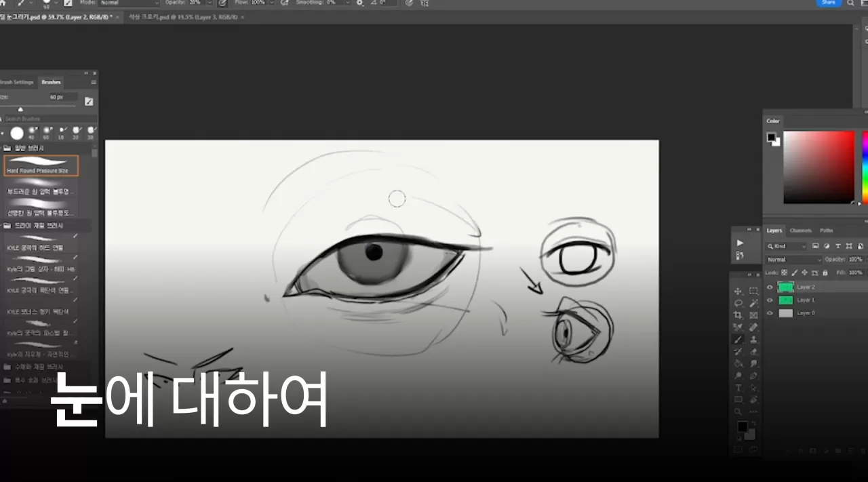Open smoothing options gear icon
Image resolution: width=868 pixels, height=482 pixels.
click(360, 3)
